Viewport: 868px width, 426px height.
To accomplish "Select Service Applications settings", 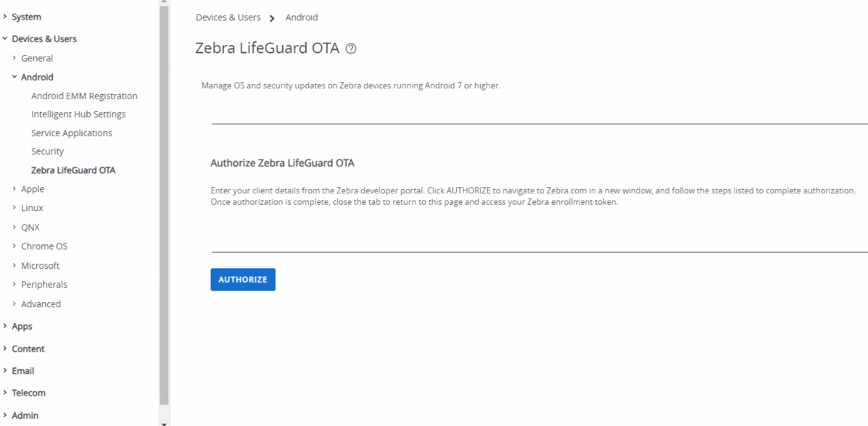I will pos(71,133).
